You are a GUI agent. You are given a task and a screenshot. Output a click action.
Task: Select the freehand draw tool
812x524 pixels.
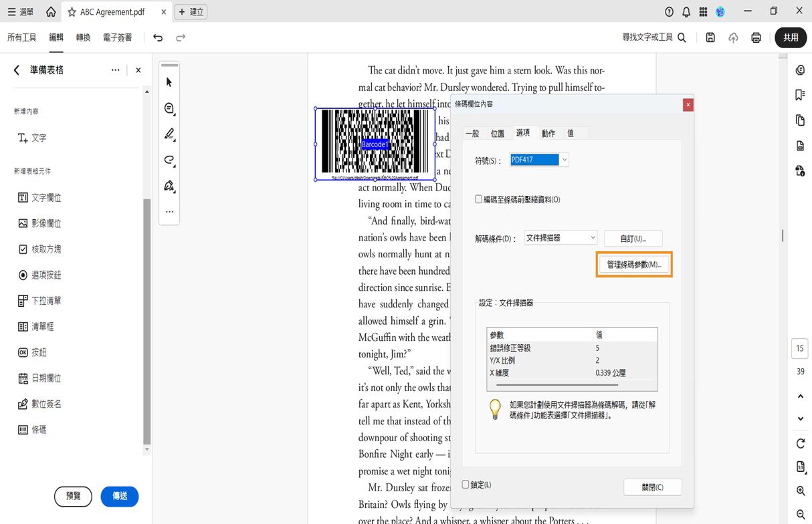pos(169,160)
